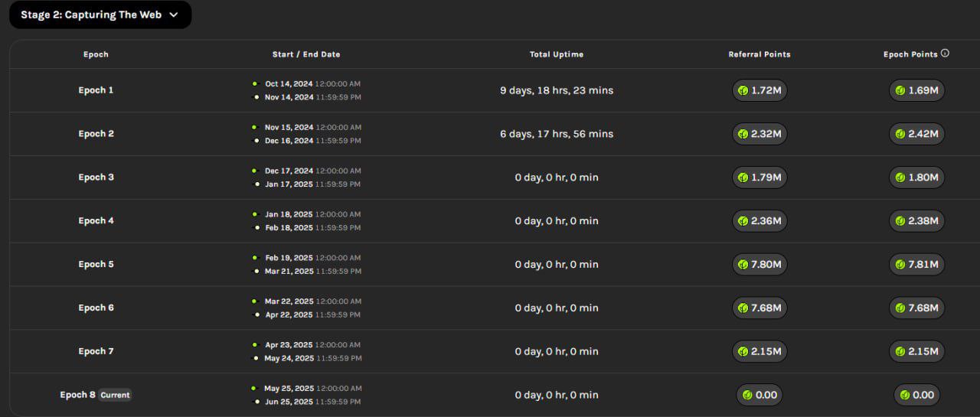The width and height of the screenshot is (980, 417).
Task: Click the leaf icon in Epoch 5 referral points
Action: tap(743, 265)
